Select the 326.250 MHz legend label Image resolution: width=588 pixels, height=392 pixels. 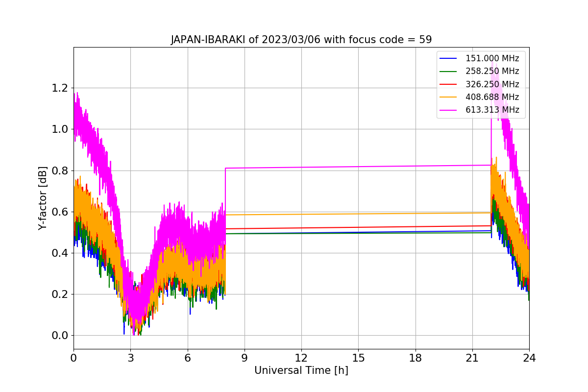pos(492,84)
